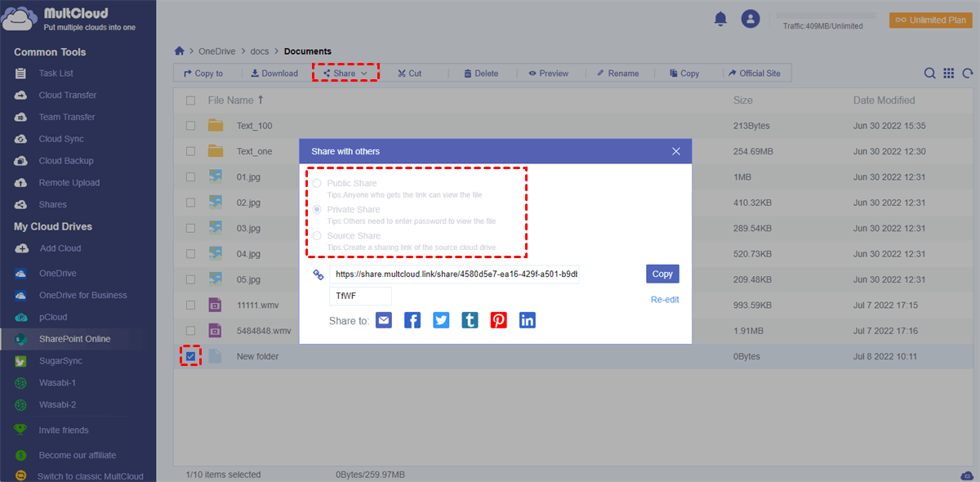Click Download in toolbar
The height and width of the screenshot is (482, 980).
point(274,74)
